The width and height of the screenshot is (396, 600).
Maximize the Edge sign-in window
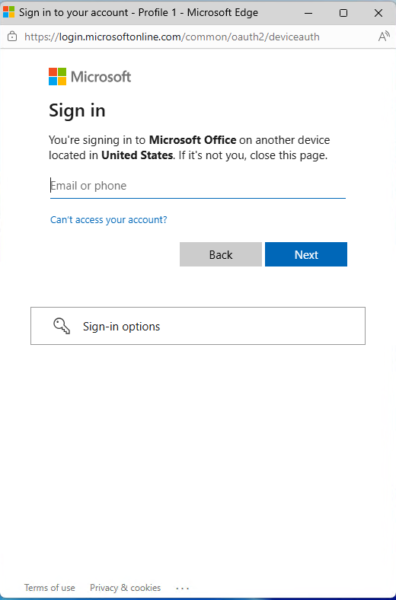tap(343, 13)
